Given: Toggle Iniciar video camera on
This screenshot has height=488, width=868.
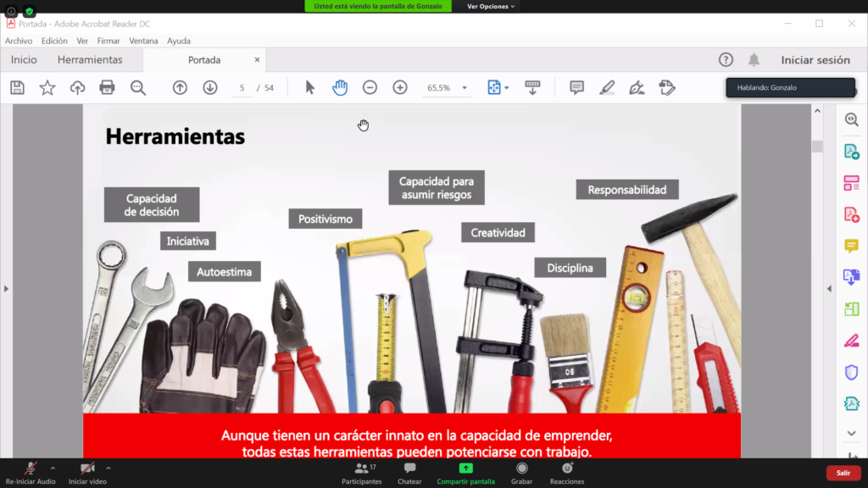Looking at the screenshot, I should (87, 472).
